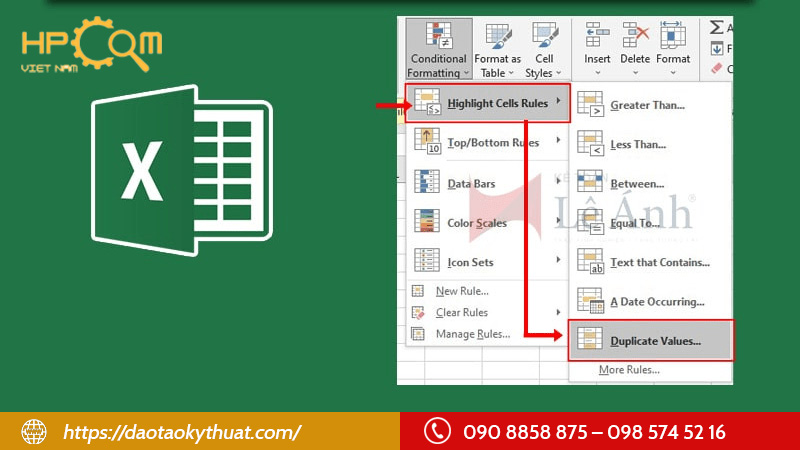800x450 pixels.
Task: Click New Rule in the menu
Action: point(462,291)
